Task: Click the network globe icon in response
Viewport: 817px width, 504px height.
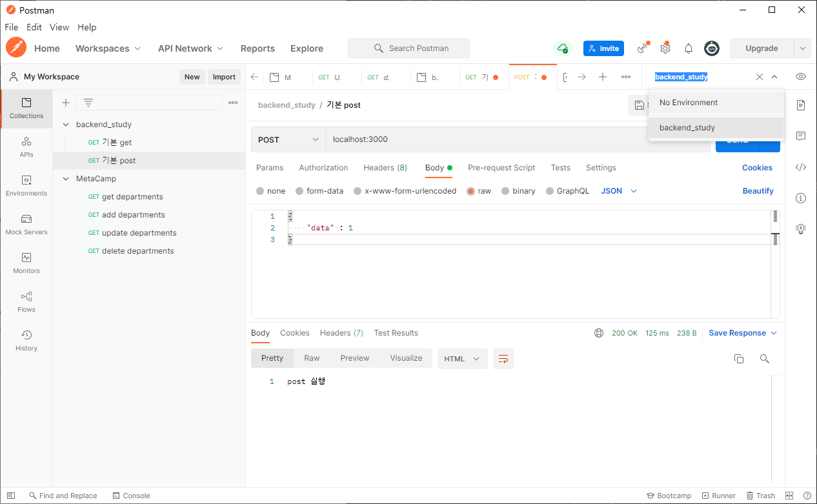Action: tap(599, 333)
